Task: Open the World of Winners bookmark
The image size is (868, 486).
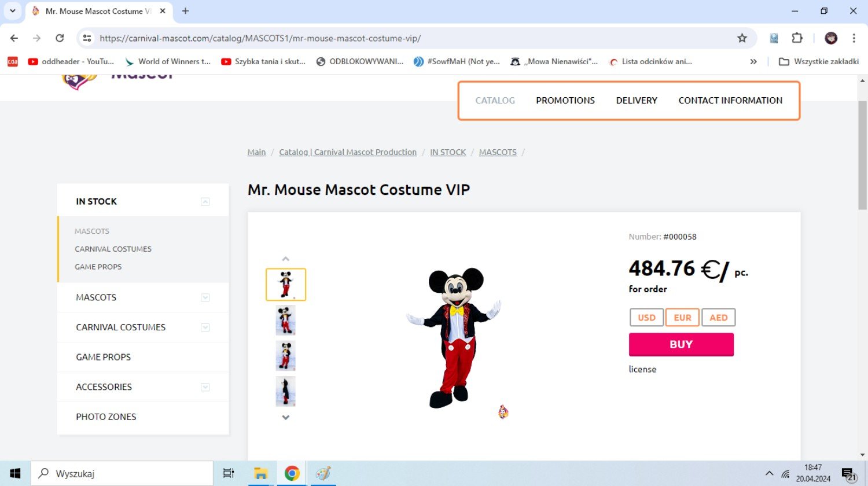Action: 168,61
